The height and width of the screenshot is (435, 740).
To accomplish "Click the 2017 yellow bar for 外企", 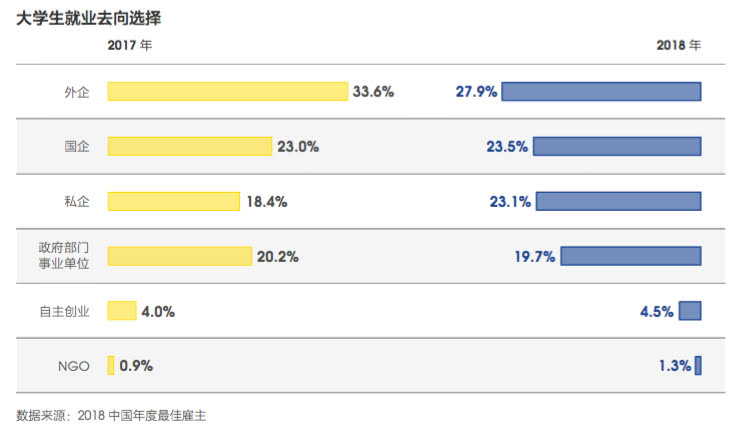I will pos(227,92).
